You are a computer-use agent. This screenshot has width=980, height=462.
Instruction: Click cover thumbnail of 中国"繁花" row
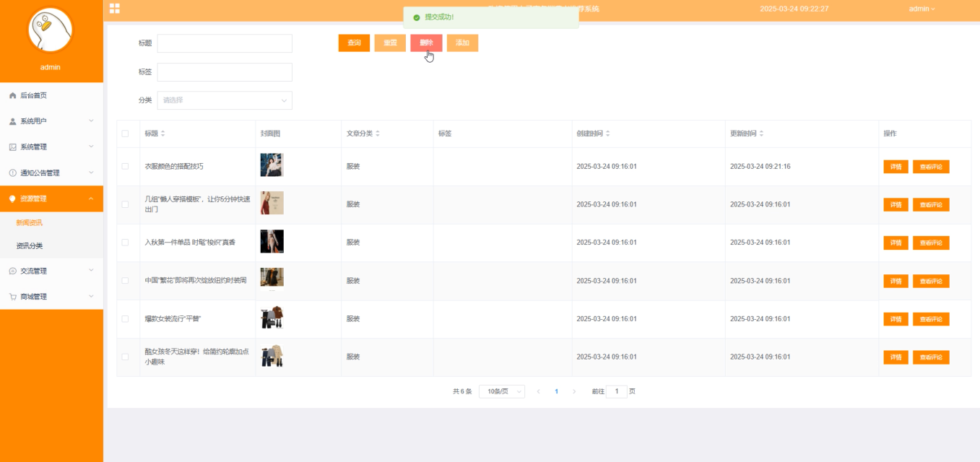pyautogui.click(x=272, y=278)
